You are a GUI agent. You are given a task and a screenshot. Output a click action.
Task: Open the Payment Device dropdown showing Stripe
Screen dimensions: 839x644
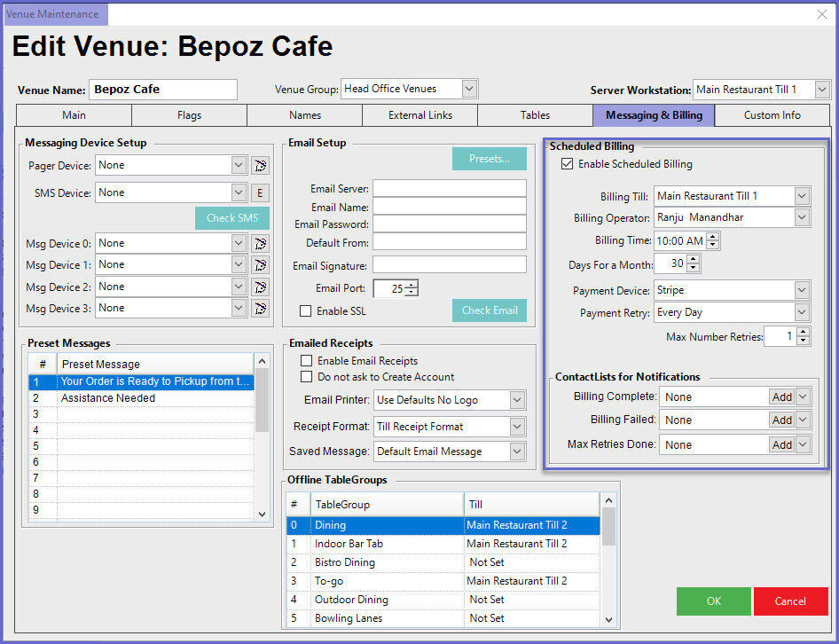click(x=802, y=290)
